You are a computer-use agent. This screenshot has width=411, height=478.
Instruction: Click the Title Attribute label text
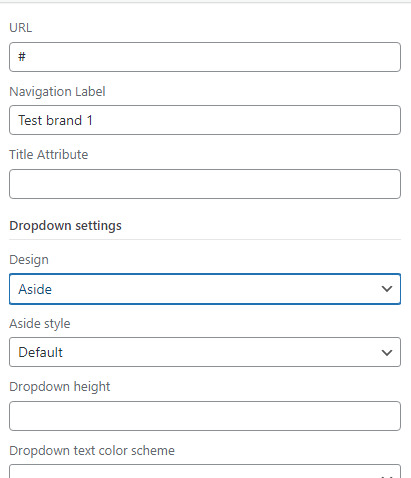pyautogui.click(x=49, y=155)
